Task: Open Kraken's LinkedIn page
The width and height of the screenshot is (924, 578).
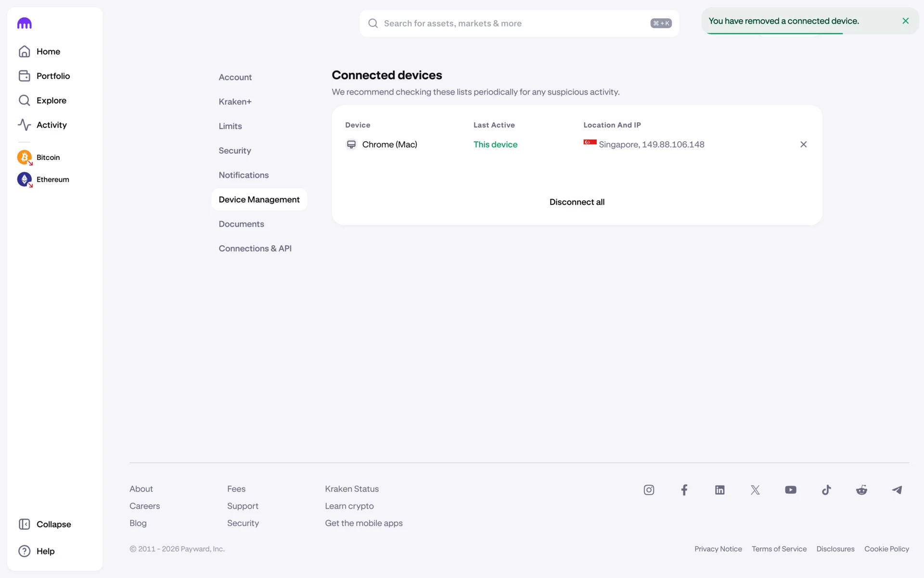Action: click(x=719, y=490)
